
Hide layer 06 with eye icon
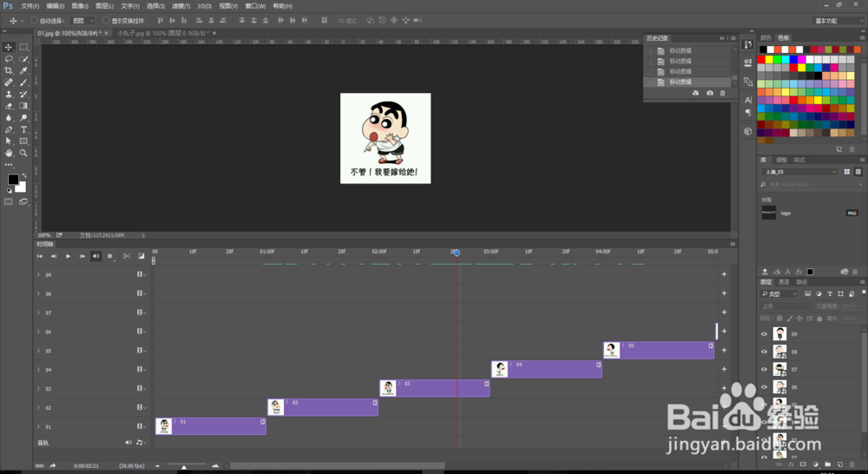[x=764, y=387]
